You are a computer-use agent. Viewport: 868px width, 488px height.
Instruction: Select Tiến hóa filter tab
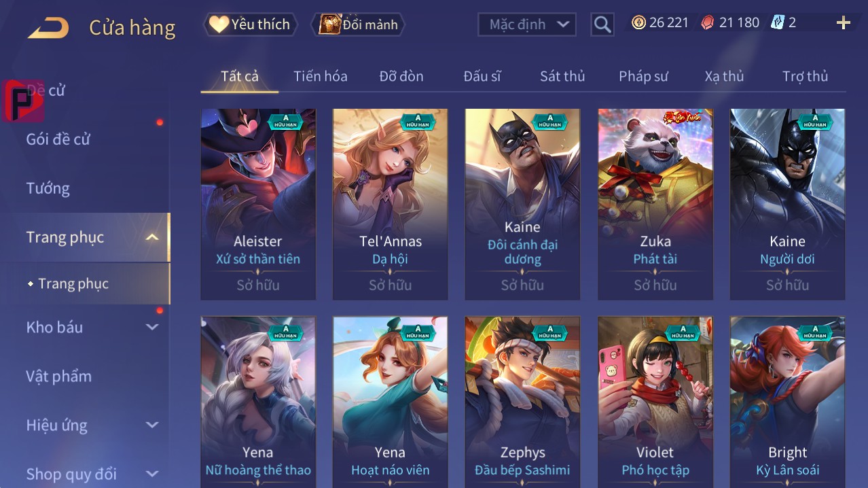click(321, 76)
